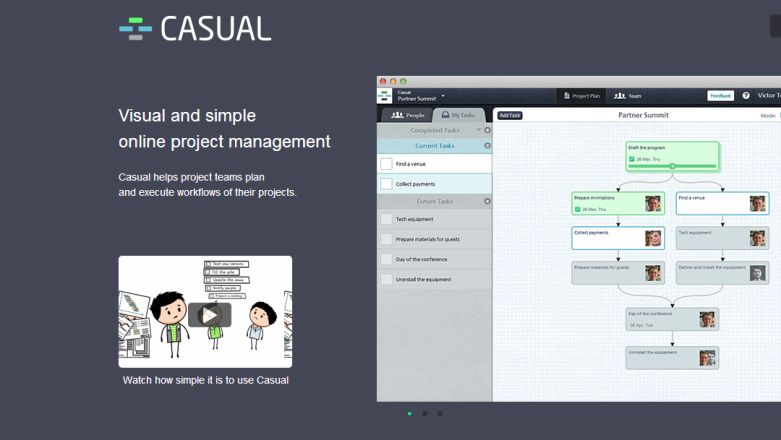The width and height of the screenshot is (781, 440).
Task: Toggle the Draft the program done checkbox
Action: click(632, 159)
